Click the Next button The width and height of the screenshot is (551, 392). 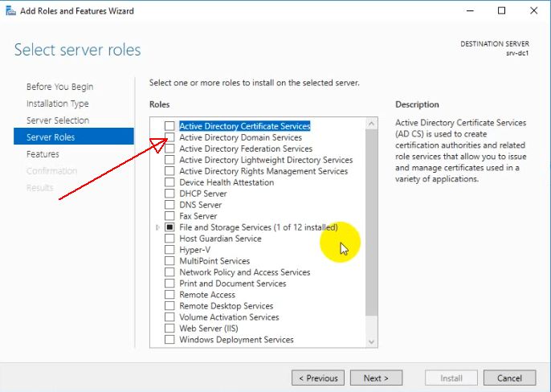click(x=377, y=378)
